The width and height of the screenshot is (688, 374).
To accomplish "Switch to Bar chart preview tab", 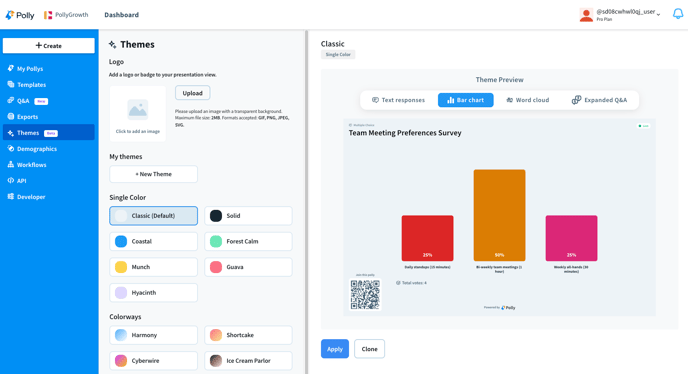I will [x=466, y=100].
